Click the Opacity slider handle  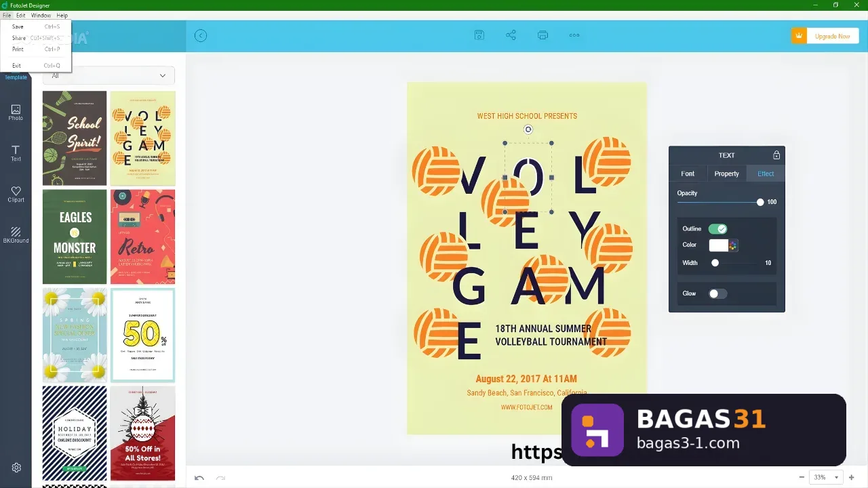point(760,202)
